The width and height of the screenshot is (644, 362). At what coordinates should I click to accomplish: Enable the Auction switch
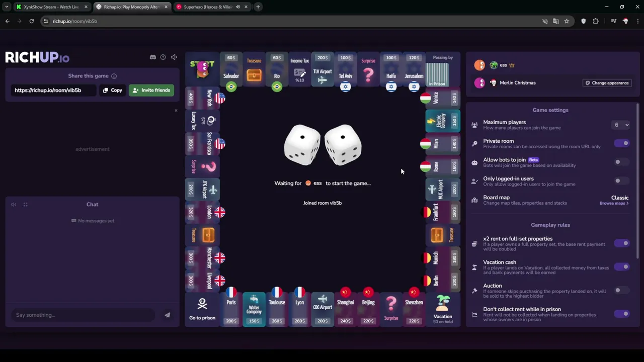point(622,290)
